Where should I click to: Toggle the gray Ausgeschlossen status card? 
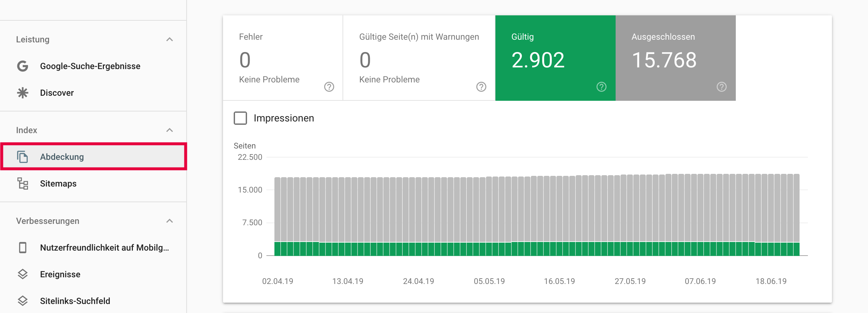click(x=675, y=58)
